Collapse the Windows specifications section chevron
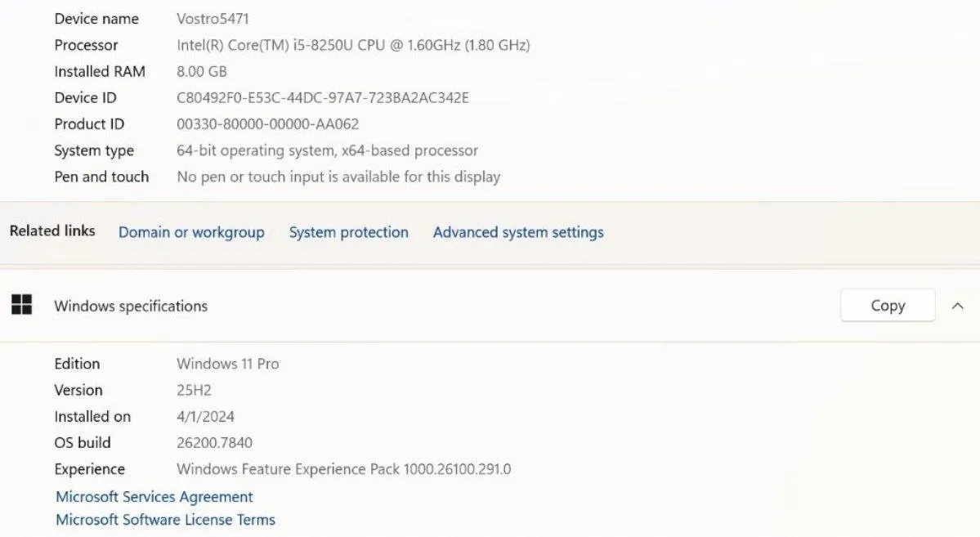Image resolution: width=980 pixels, height=537 pixels. click(x=957, y=306)
